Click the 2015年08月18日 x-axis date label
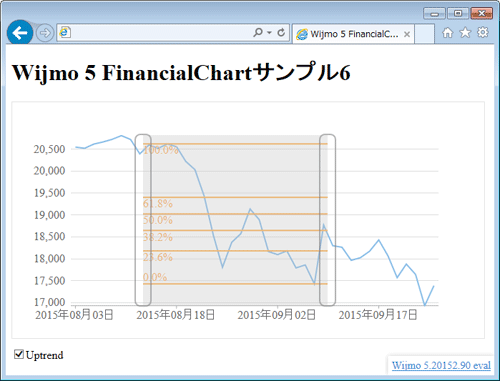This screenshot has width=500, height=381. 176,315
